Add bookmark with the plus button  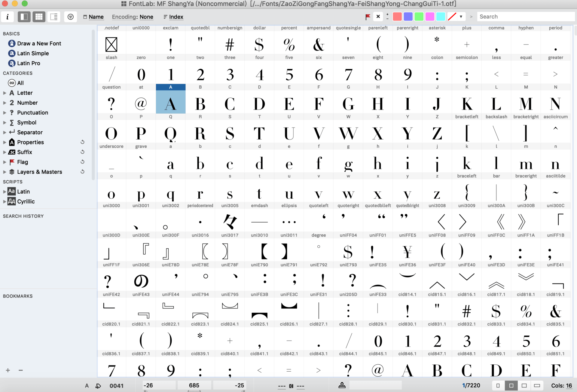(x=8, y=370)
